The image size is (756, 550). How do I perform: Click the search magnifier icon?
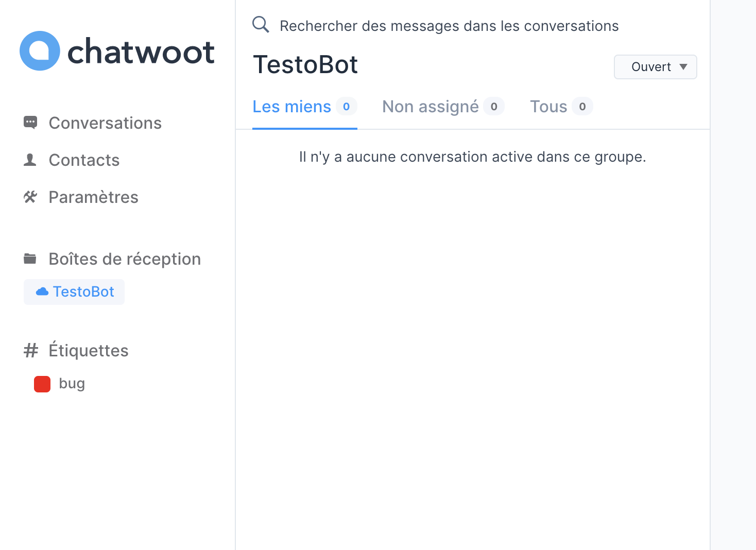pos(261,24)
